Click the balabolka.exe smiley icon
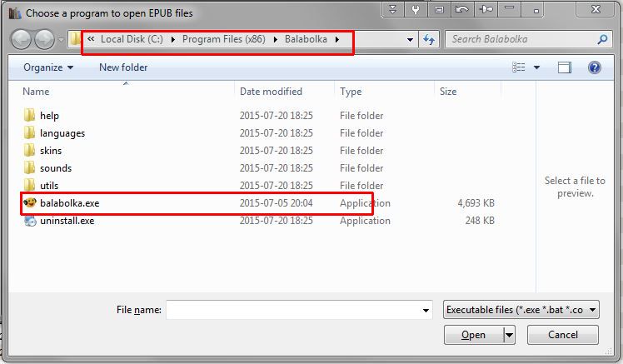 [x=30, y=202]
